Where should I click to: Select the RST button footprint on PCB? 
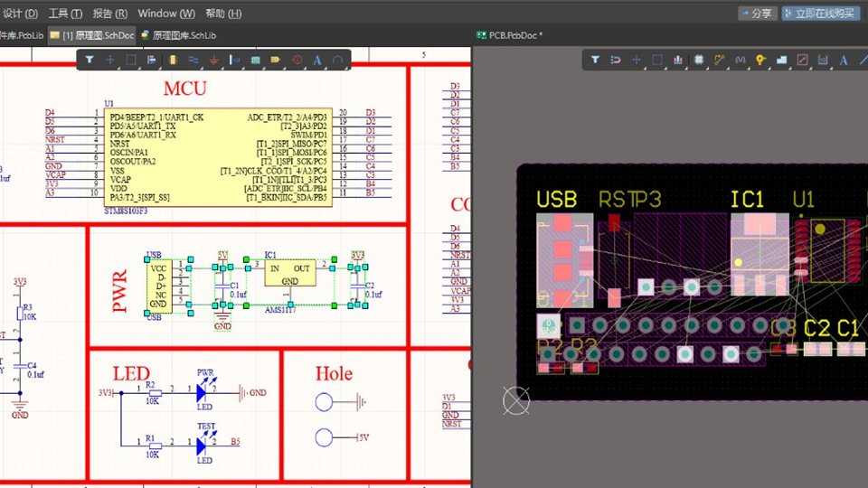point(614,260)
